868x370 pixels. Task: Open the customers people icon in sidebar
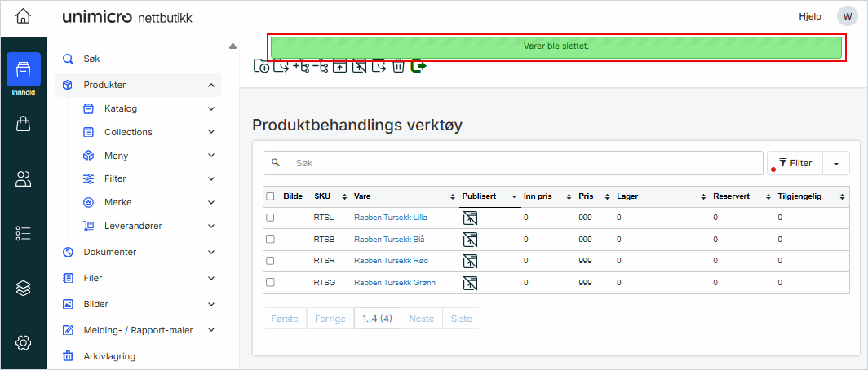click(x=24, y=179)
